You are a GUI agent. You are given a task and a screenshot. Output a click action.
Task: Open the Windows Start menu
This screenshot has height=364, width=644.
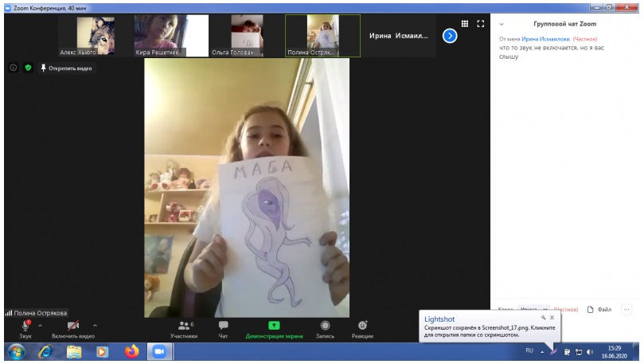pyautogui.click(x=17, y=352)
